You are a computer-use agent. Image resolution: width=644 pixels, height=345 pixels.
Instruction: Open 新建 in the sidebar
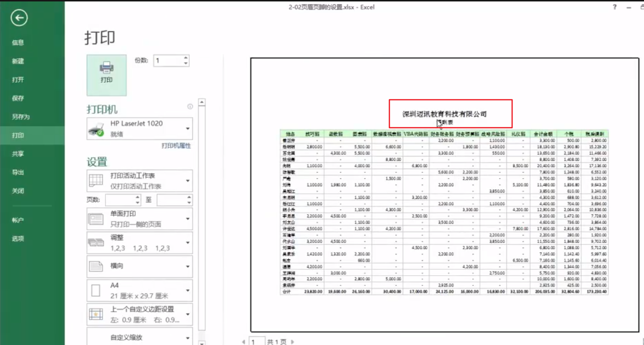point(18,61)
